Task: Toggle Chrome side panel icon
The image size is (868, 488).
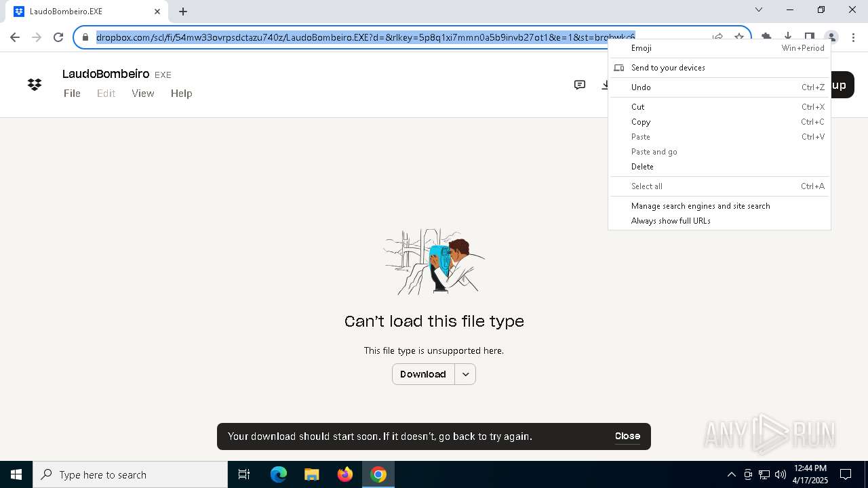Action: (x=810, y=37)
